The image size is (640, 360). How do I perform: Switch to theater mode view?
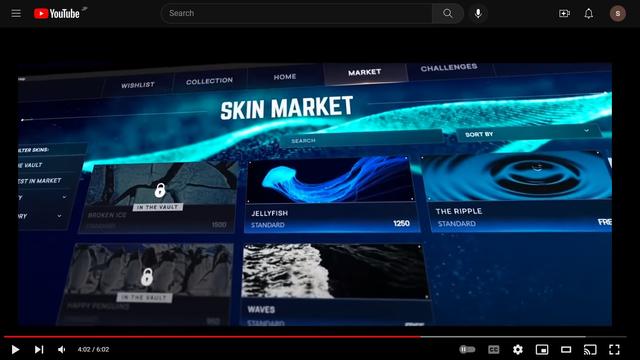[566, 349]
